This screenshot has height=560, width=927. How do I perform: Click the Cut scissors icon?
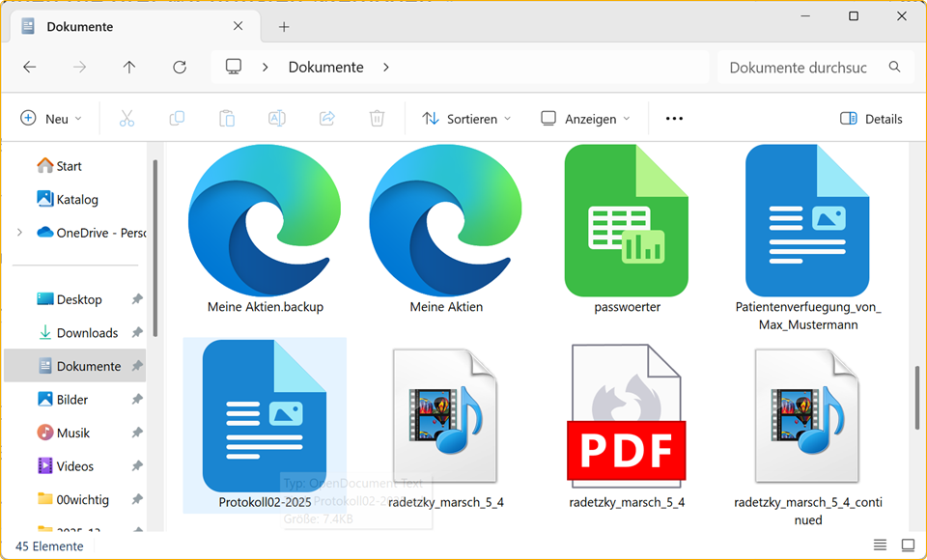[x=126, y=119]
